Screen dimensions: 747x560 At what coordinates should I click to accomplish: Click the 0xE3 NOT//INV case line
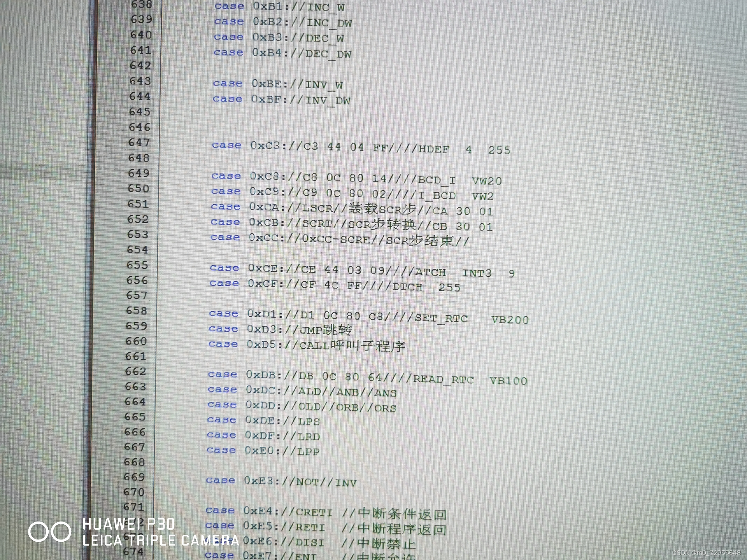[281, 482]
